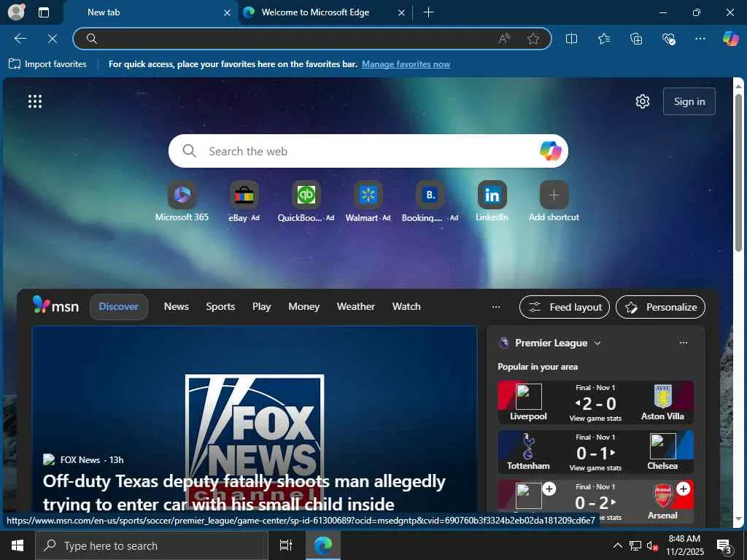Screen dimensions: 747x560
Task: Focus the Search the web box
Action: [368, 151]
